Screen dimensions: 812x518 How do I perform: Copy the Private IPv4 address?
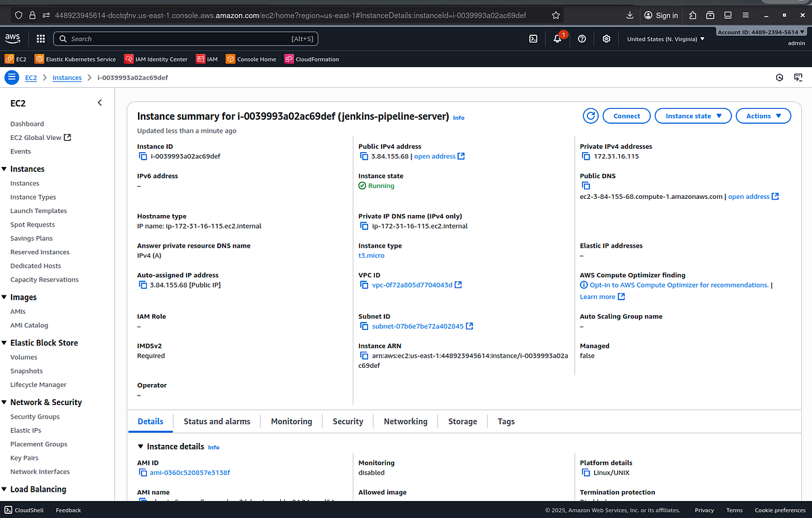pos(586,156)
